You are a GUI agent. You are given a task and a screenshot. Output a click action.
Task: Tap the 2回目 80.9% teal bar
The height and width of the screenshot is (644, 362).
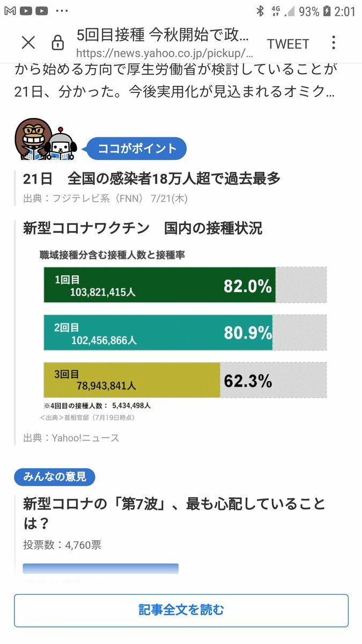(158, 333)
